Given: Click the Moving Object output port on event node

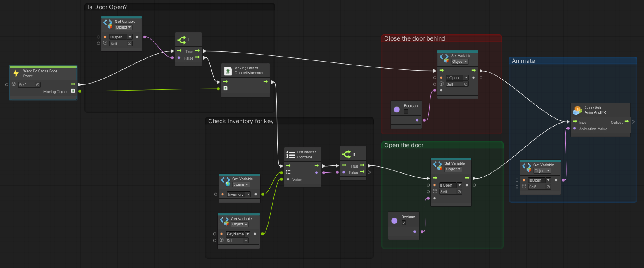Looking at the screenshot, I should [x=80, y=91].
